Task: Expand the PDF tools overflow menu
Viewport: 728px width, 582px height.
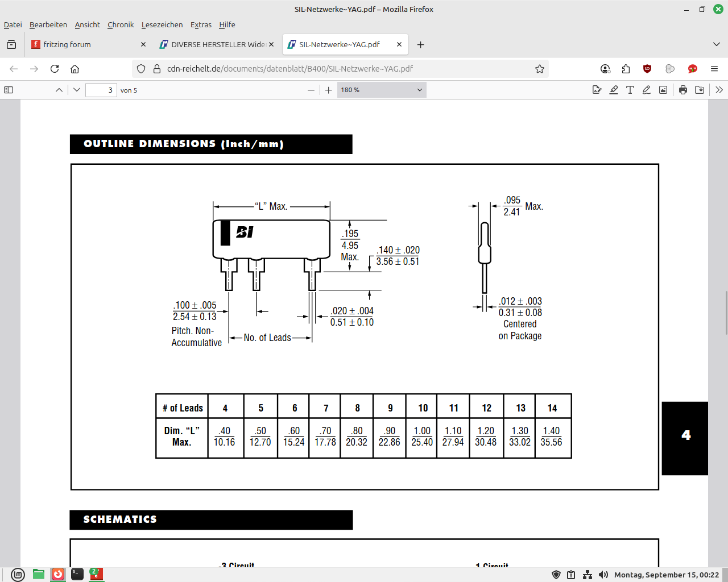Action: pos(719,90)
